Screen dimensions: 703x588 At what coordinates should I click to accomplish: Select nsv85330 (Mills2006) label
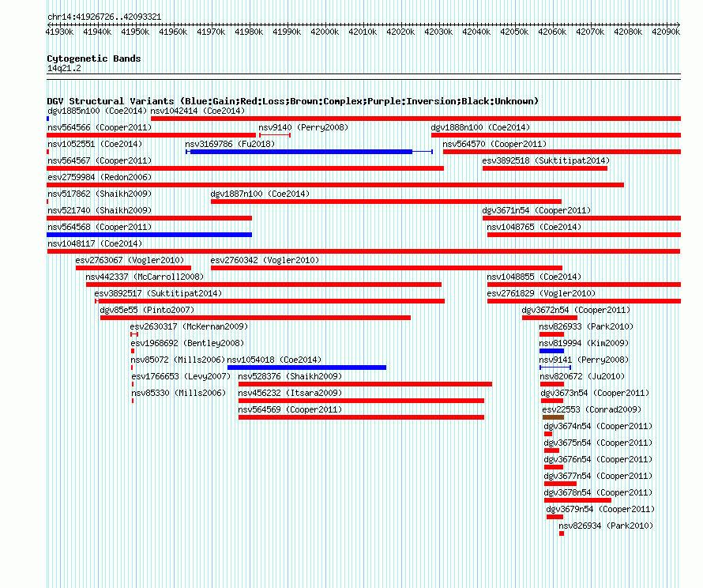(x=179, y=393)
